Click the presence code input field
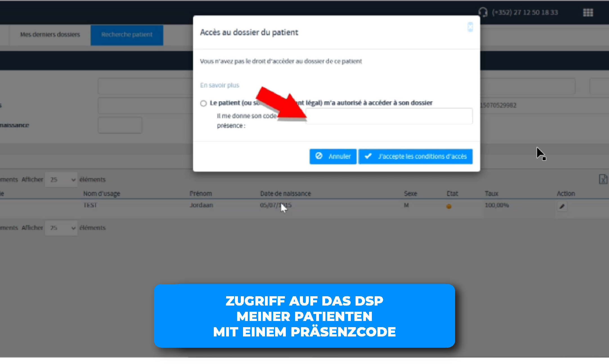Image resolution: width=609 pixels, height=364 pixels. (x=389, y=116)
